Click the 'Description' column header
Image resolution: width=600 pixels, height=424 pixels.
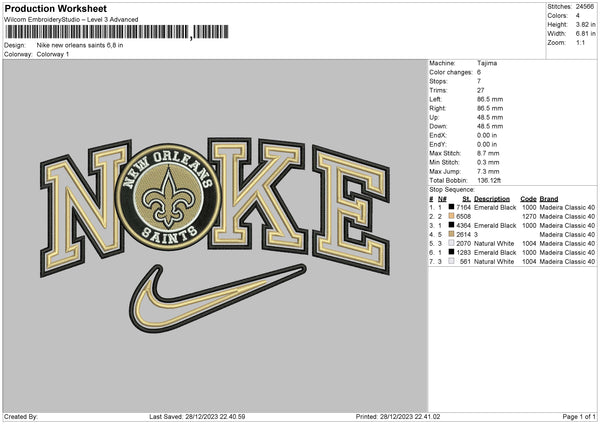coord(492,199)
